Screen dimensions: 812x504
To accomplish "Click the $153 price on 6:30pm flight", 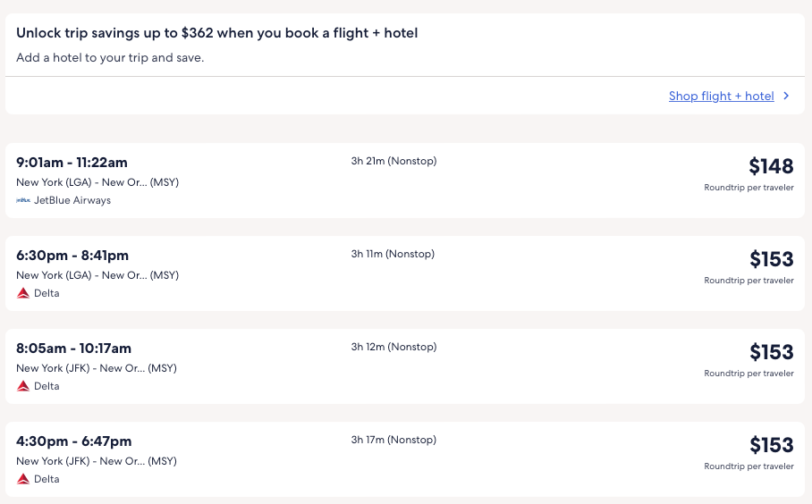I will pos(771,259).
